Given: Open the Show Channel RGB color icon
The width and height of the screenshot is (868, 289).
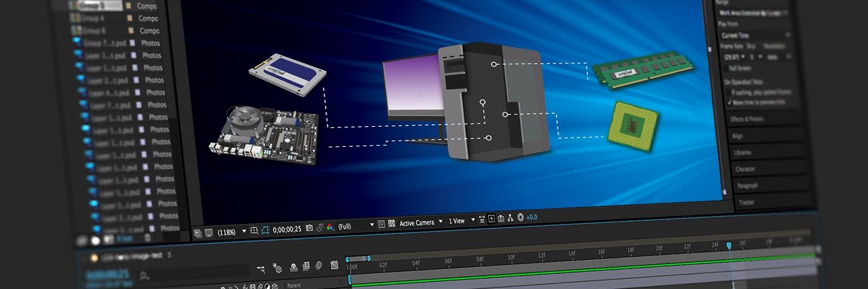Looking at the screenshot, I should coord(330,227).
